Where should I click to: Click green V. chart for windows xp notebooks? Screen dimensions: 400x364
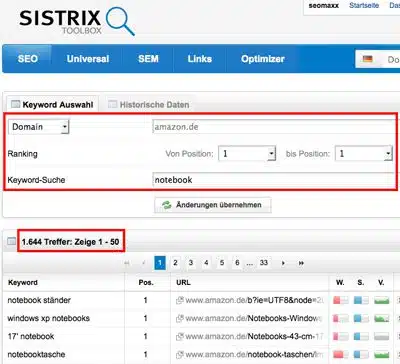point(382,318)
